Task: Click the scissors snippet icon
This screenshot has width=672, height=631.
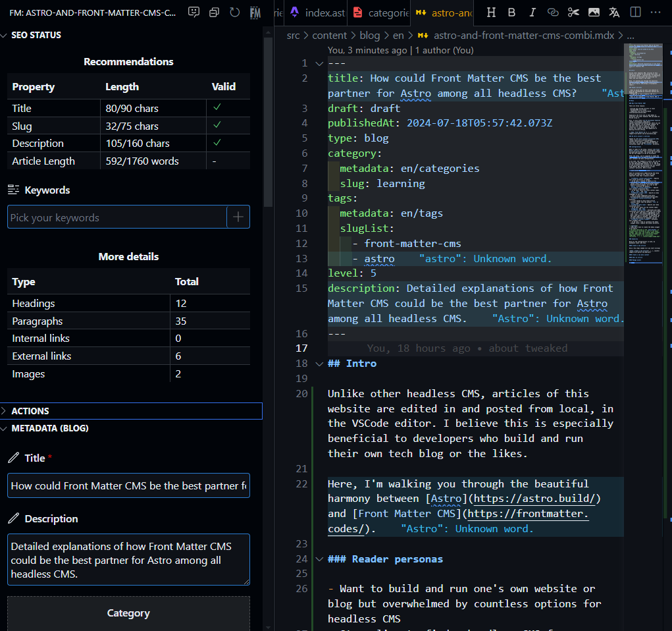Action: pyautogui.click(x=573, y=13)
